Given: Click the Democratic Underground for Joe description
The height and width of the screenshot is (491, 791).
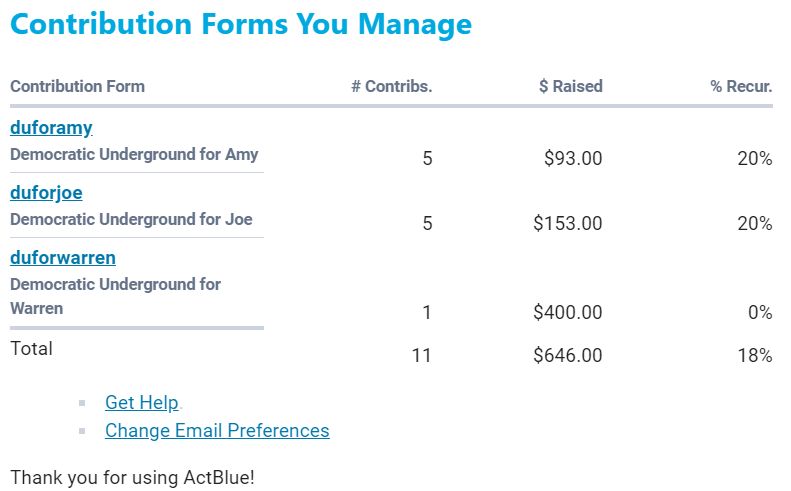Looking at the screenshot, I should pyautogui.click(x=131, y=220).
